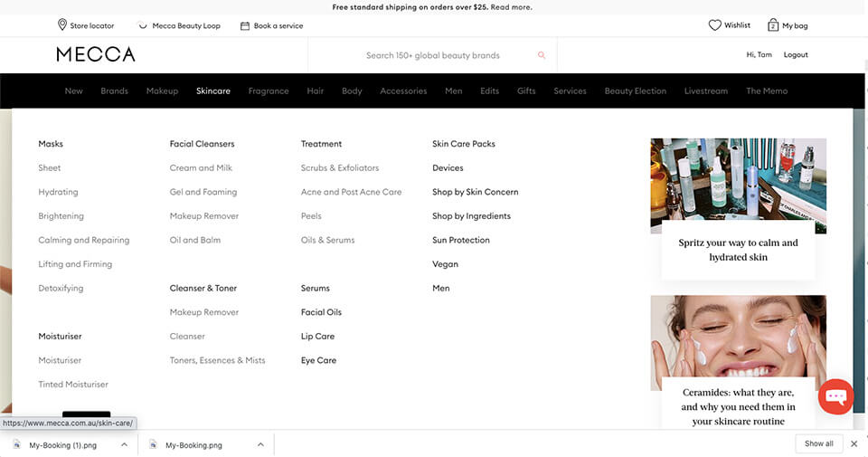Select Masks category heading
Image resolution: width=868 pixels, height=457 pixels.
[51, 144]
